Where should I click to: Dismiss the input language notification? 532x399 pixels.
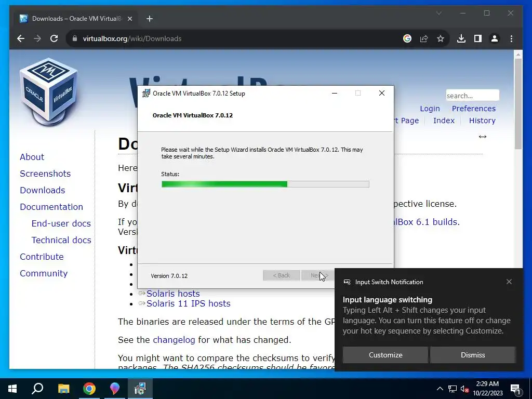473,355
